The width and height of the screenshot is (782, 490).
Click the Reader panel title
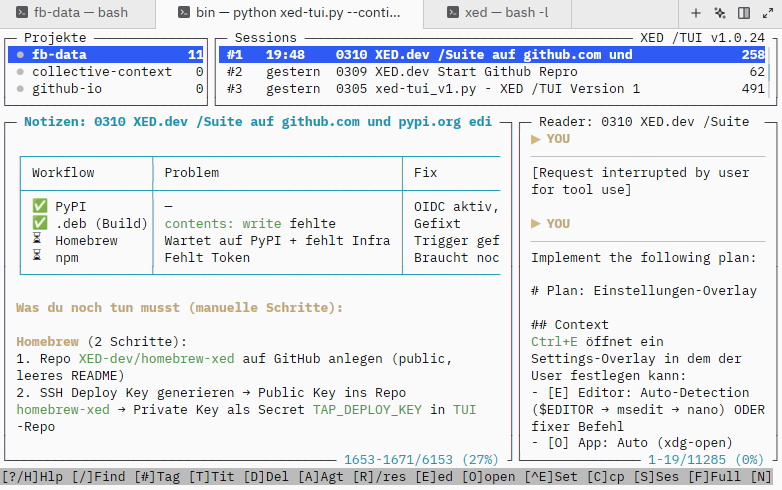click(x=644, y=122)
